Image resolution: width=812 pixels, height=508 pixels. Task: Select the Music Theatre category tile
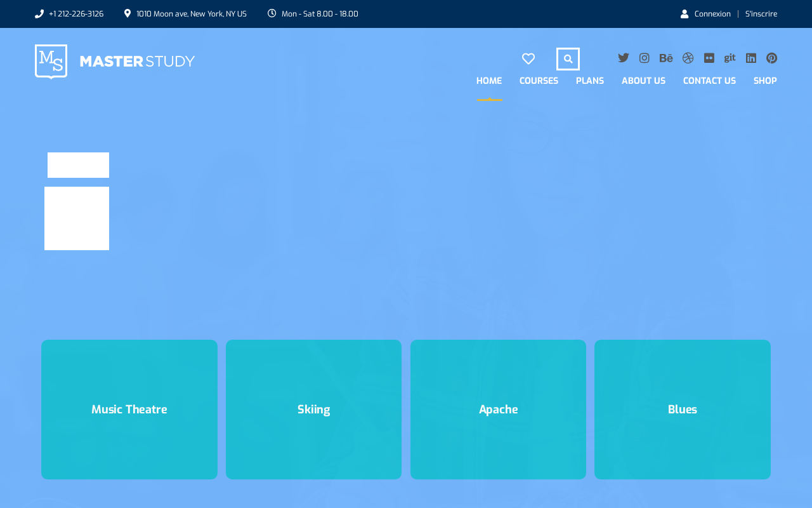click(x=129, y=410)
